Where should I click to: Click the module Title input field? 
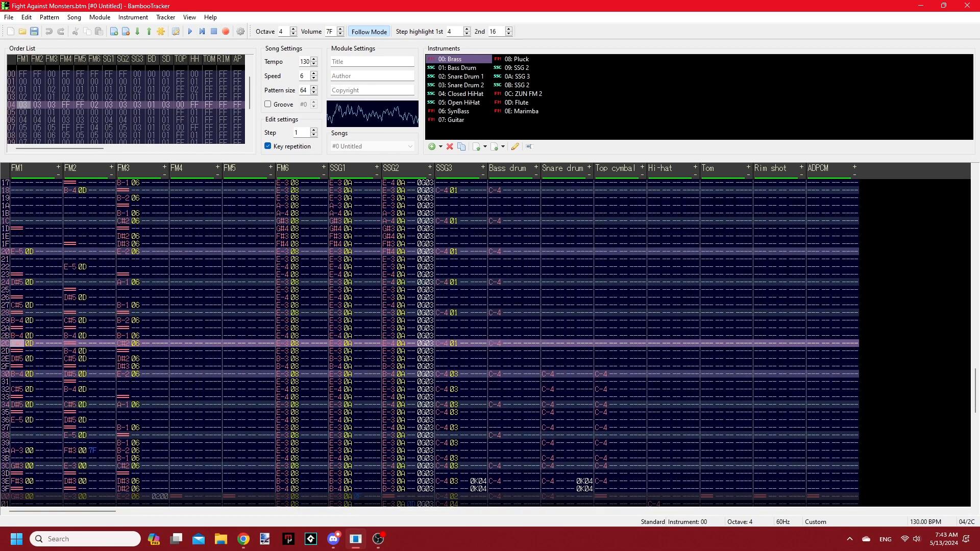(x=372, y=62)
